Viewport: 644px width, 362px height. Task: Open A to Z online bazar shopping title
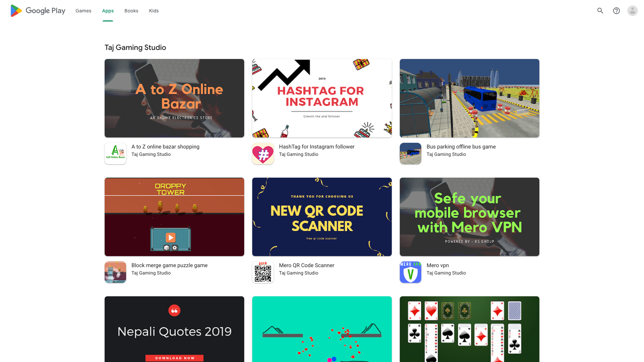point(165,147)
